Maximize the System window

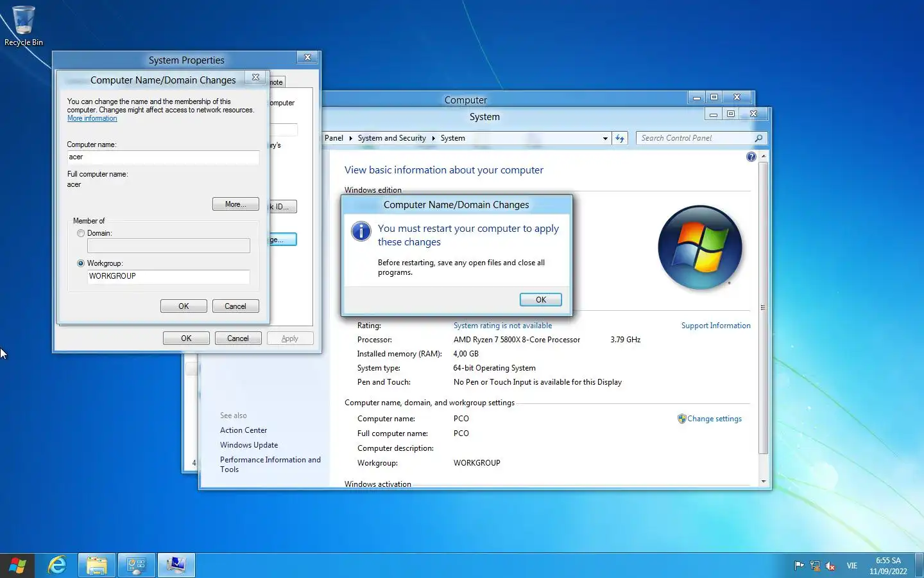point(730,114)
